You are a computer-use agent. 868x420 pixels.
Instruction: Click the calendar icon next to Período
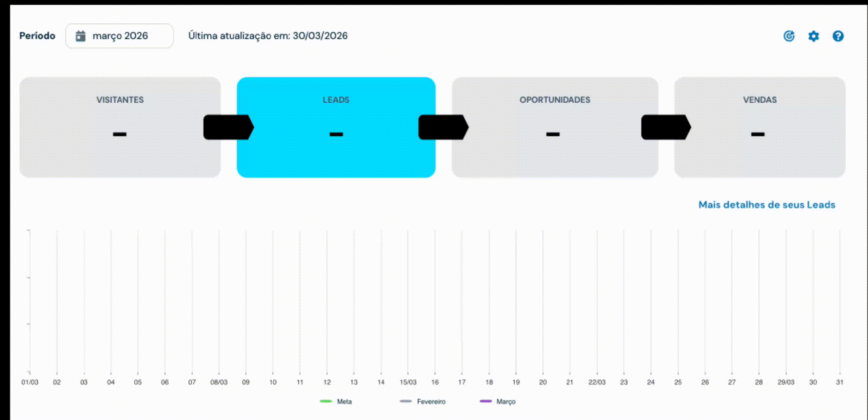(x=80, y=35)
